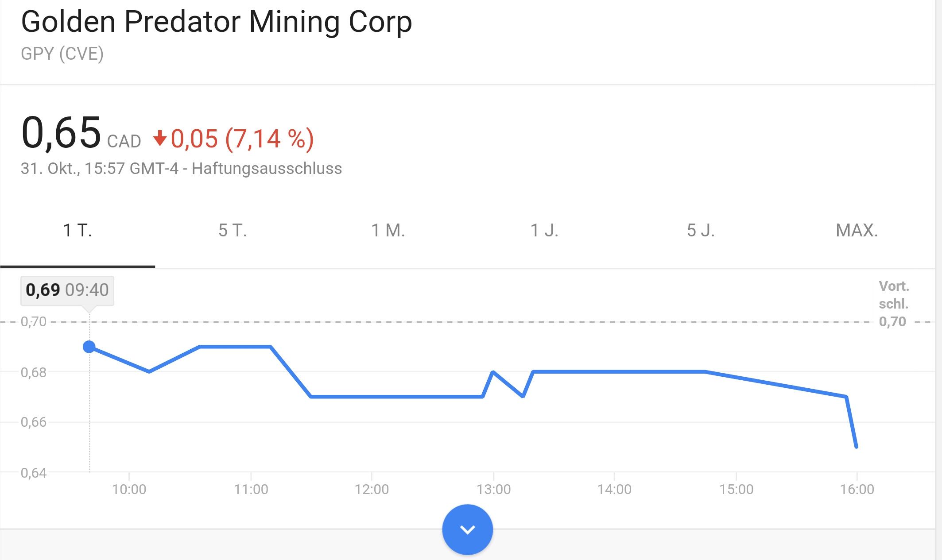Viewport: 942px width, 560px height.
Task: Click the 16:00 time axis label
Action: pyautogui.click(x=857, y=489)
